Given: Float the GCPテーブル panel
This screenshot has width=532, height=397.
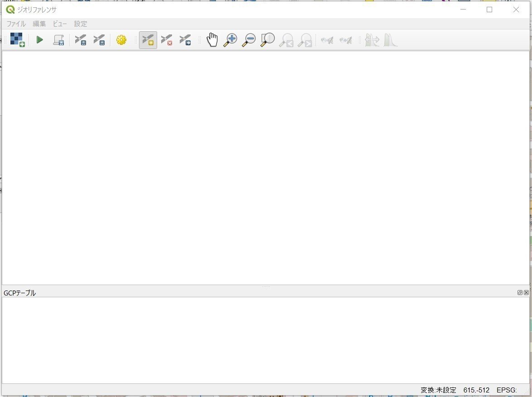Looking at the screenshot, I should 520,292.
